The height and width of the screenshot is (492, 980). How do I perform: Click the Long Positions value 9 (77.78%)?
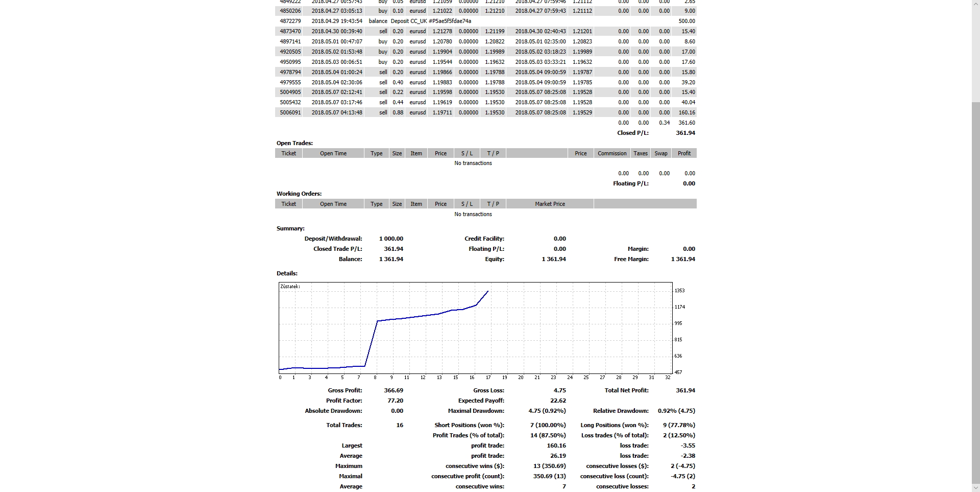pos(678,425)
